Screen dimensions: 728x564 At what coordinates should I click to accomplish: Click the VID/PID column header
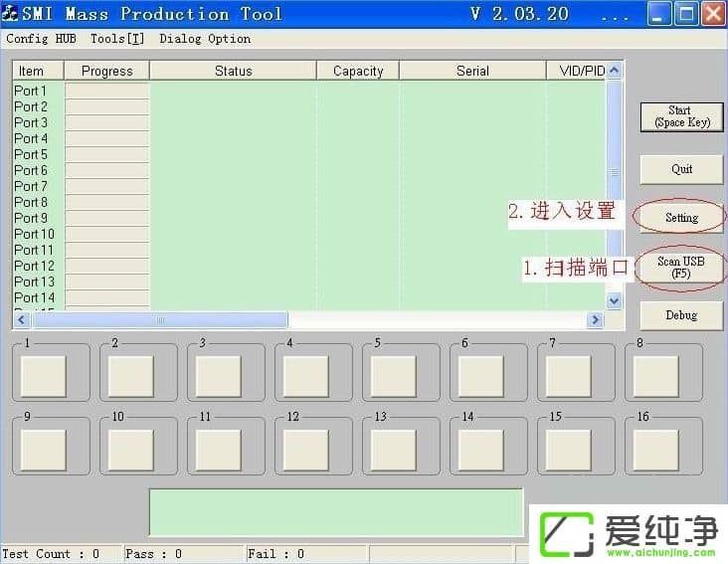[576, 71]
